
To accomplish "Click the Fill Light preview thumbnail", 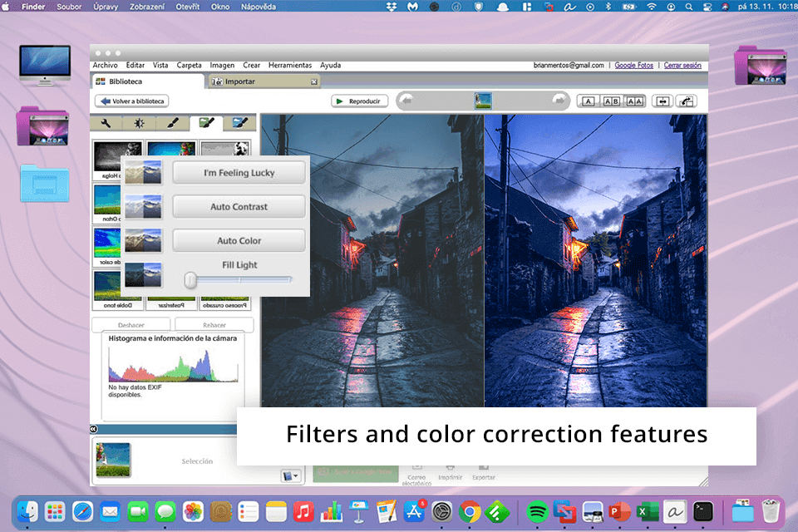I will pyautogui.click(x=143, y=274).
